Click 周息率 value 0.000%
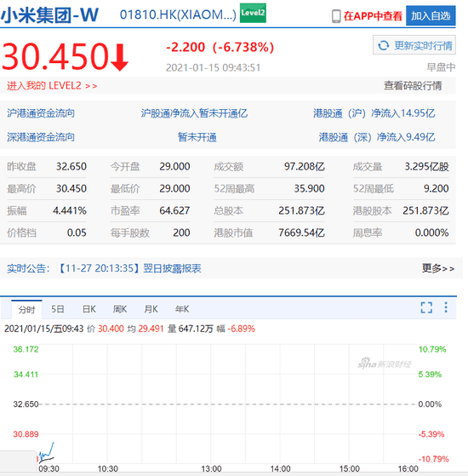Viewport: 468px width, 476px height. [431, 232]
